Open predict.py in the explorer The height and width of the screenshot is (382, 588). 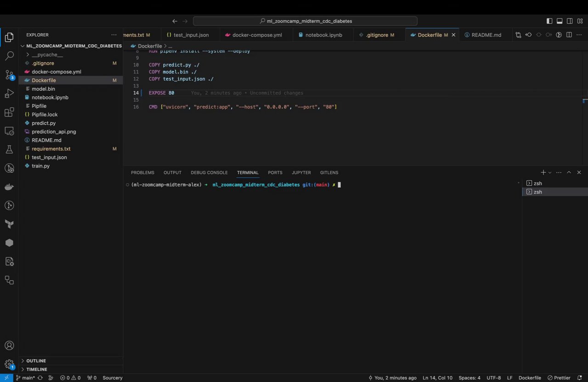tap(71, 123)
